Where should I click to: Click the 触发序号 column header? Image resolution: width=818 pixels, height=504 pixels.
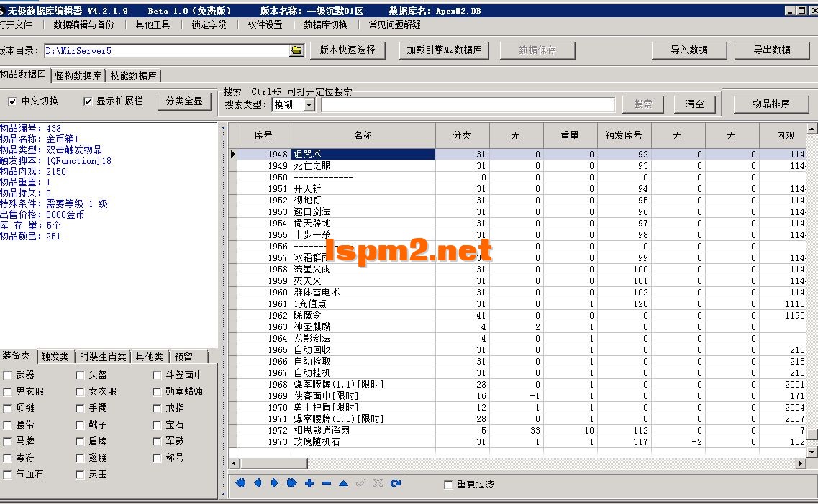(624, 135)
